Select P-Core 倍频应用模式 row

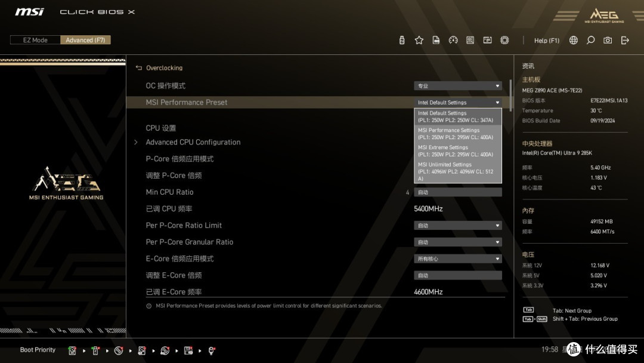point(179,159)
